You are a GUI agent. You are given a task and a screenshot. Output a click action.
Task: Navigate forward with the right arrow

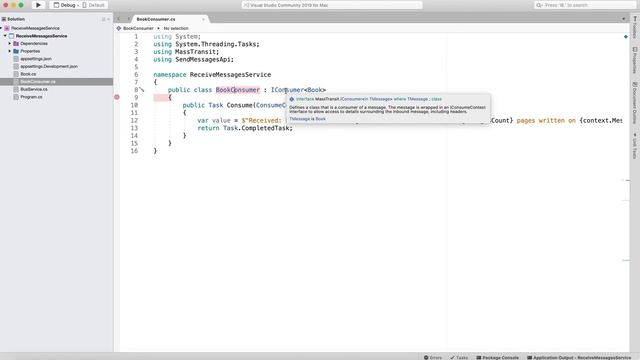tap(128, 19)
